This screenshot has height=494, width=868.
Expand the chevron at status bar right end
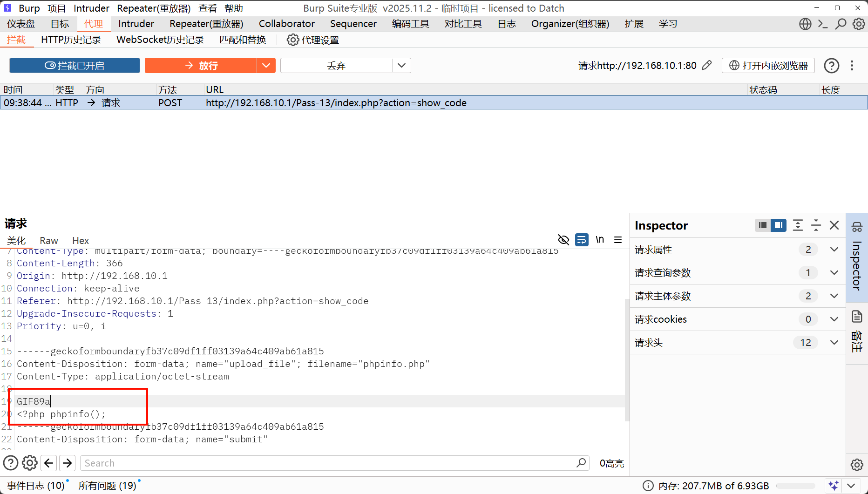tap(851, 486)
